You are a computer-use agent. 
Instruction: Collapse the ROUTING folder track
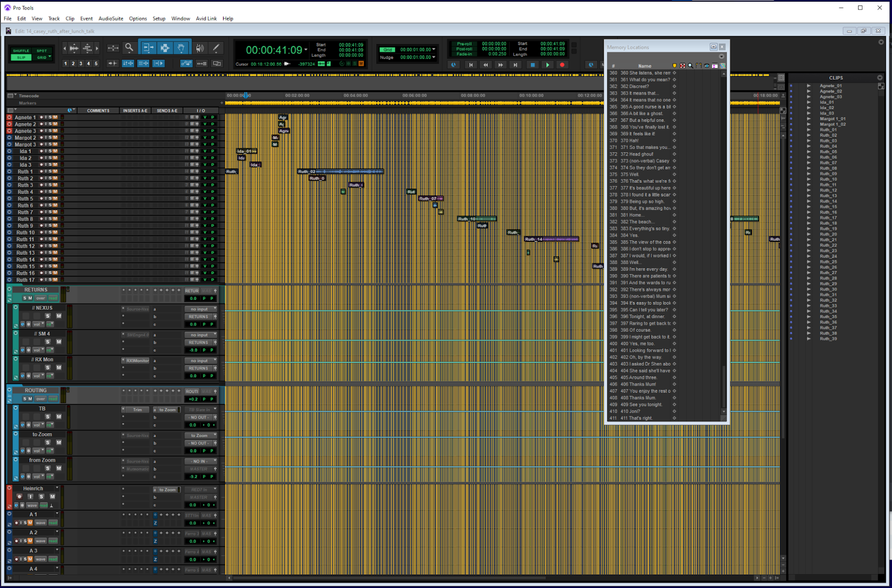point(9,390)
